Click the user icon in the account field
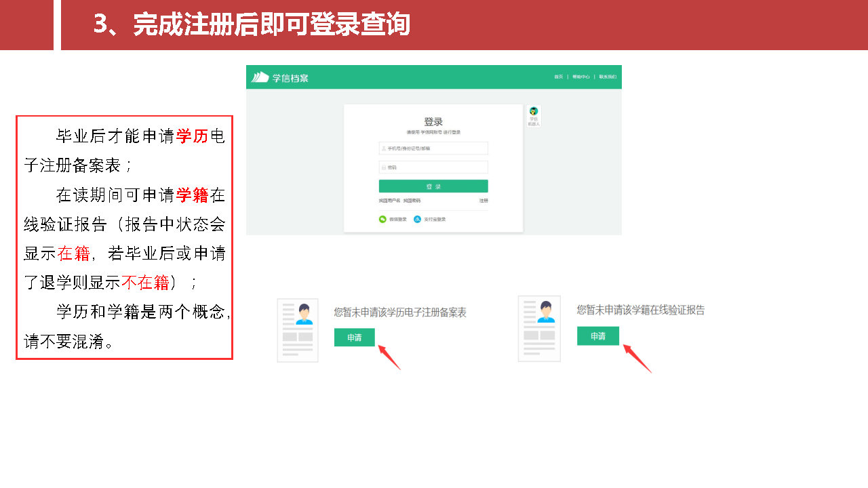 pos(384,148)
